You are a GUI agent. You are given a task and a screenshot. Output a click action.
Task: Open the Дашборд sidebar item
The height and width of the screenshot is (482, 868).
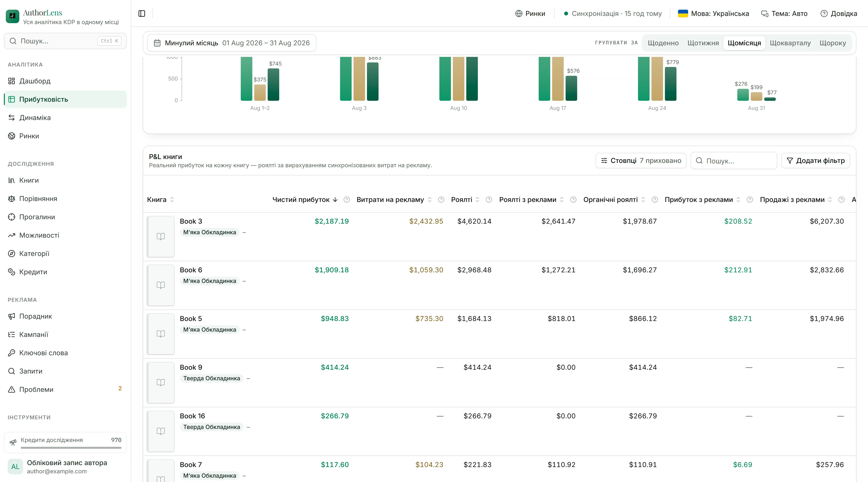pos(65,81)
